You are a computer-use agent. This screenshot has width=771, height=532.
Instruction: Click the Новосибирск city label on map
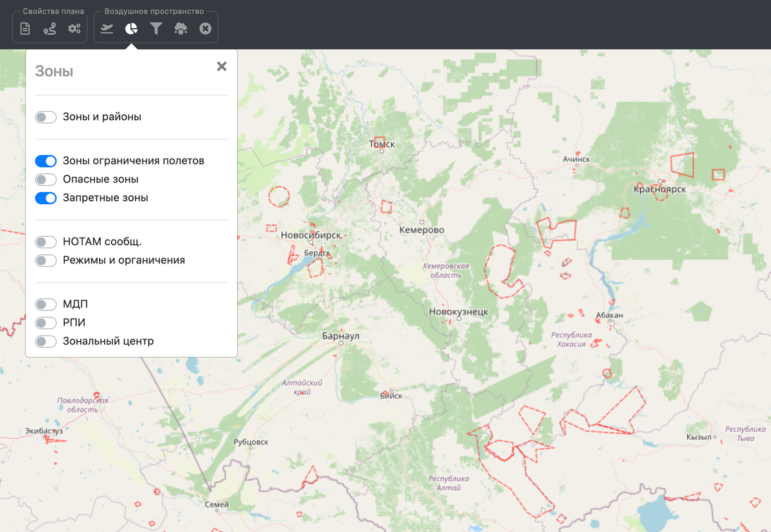click(310, 236)
